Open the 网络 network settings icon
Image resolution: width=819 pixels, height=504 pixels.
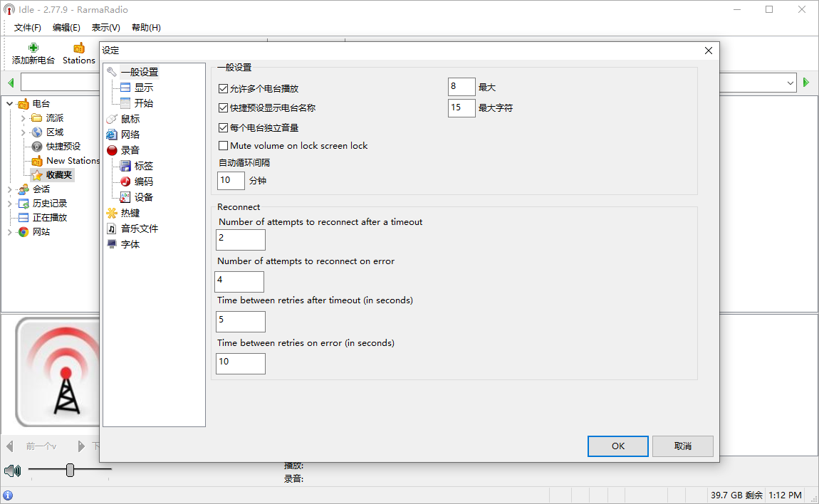112,135
